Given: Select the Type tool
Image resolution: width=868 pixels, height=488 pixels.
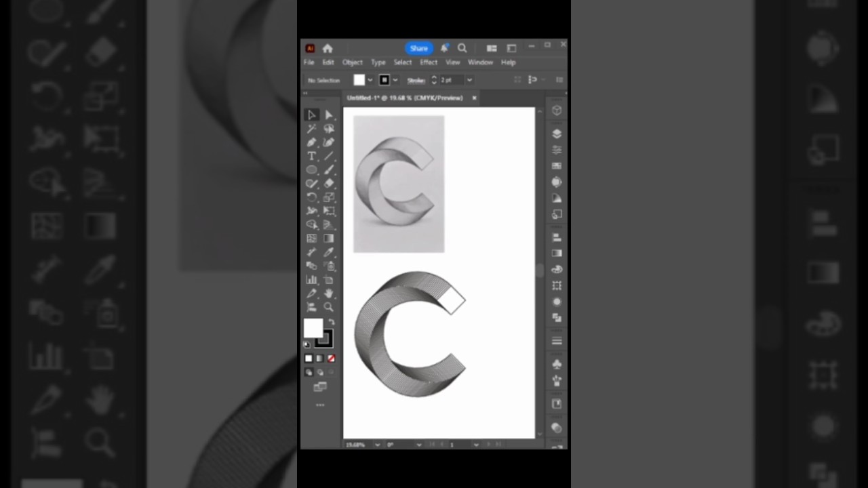Looking at the screenshot, I should [311, 156].
